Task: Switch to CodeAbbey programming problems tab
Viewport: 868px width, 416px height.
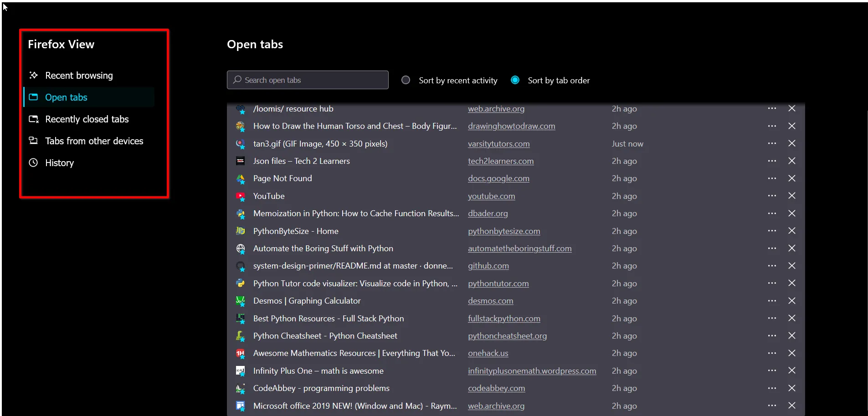Action: [321, 388]
